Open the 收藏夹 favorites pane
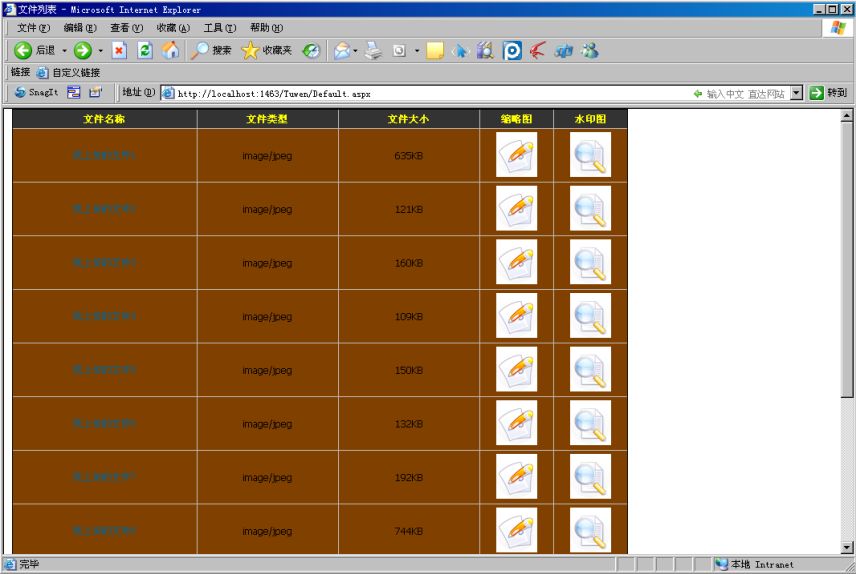Image resolution: width=856 pixels, height=574 pixels. tap(266, 50)
